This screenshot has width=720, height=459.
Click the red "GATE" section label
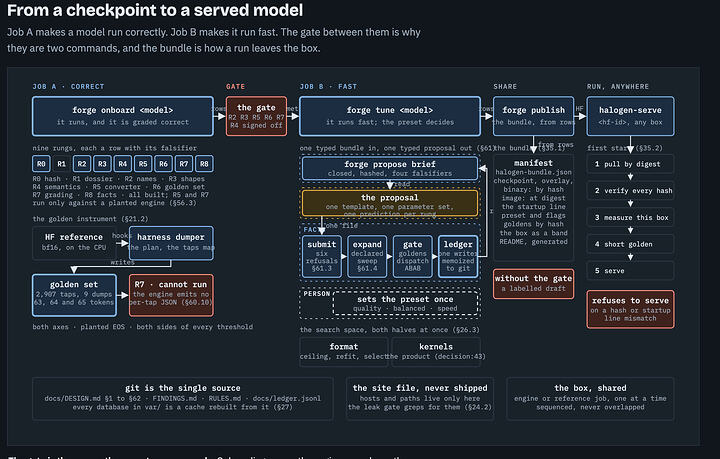coord(236,86)
